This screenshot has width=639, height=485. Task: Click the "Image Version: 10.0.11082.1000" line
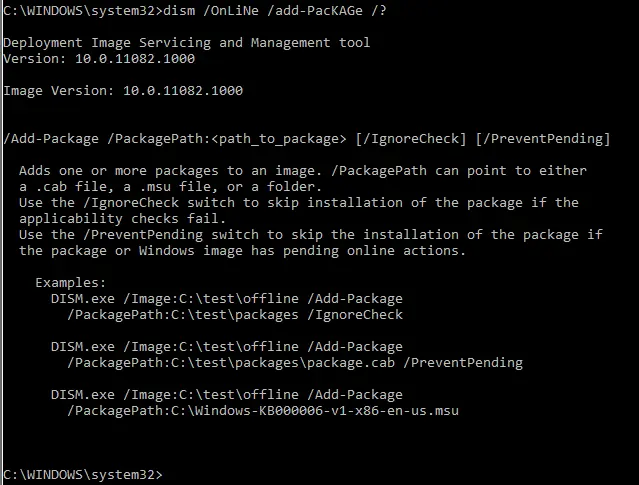pos(123,91)
